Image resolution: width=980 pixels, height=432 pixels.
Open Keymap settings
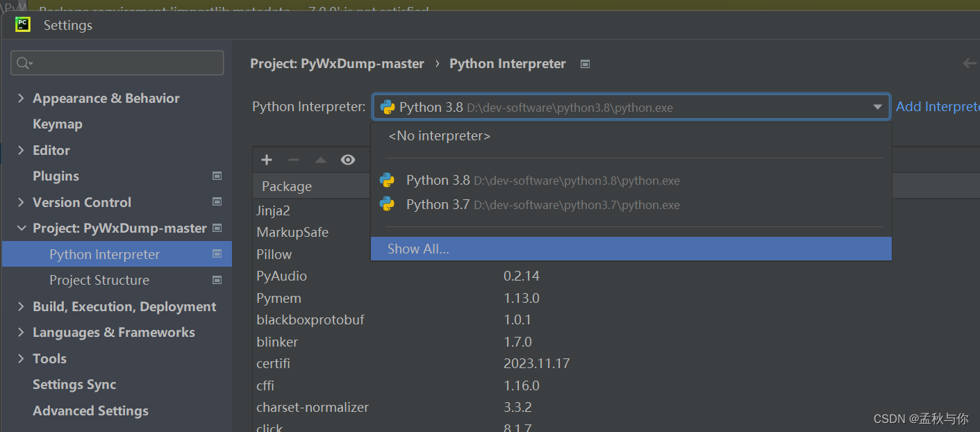58,124
